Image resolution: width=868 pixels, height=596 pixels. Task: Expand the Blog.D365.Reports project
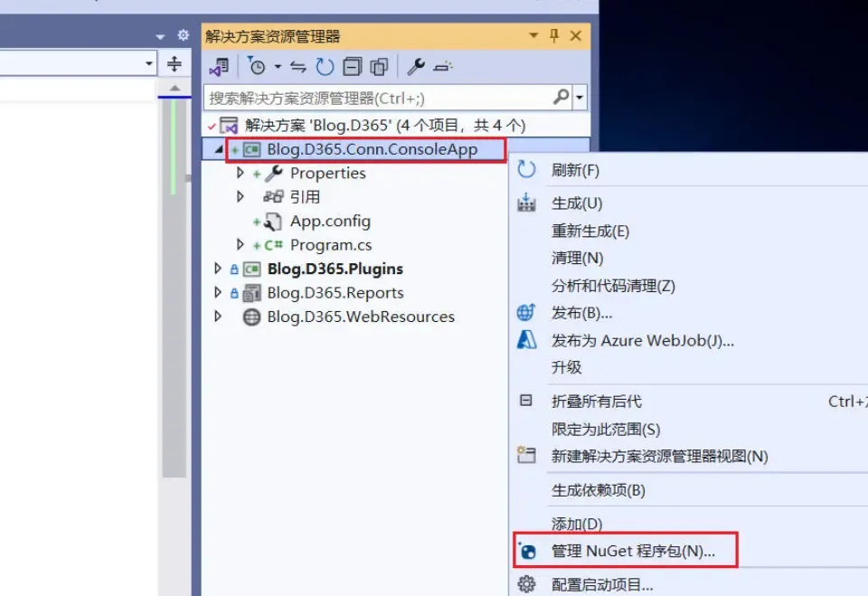pyautogui.click(x=218, y=292)
